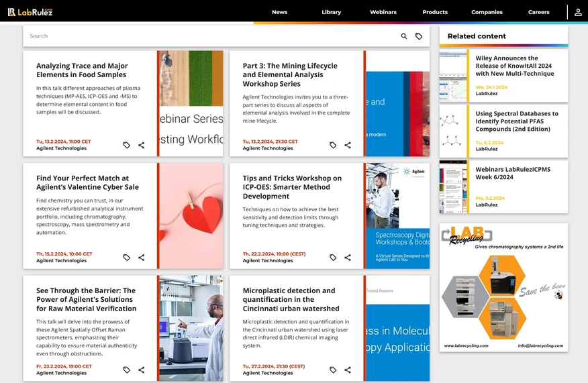Share the Valentine Cyber Sale card
Screen dimensions: 588x383
click(x=142, y=258)
